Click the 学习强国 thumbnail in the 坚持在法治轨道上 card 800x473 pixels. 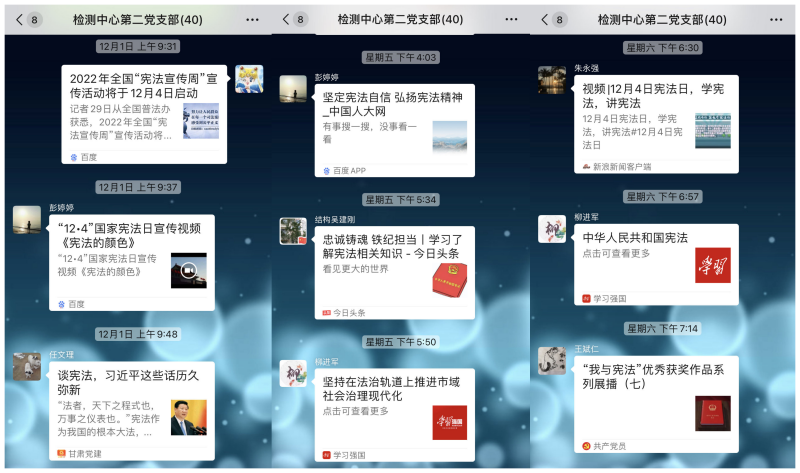(449, 421)
